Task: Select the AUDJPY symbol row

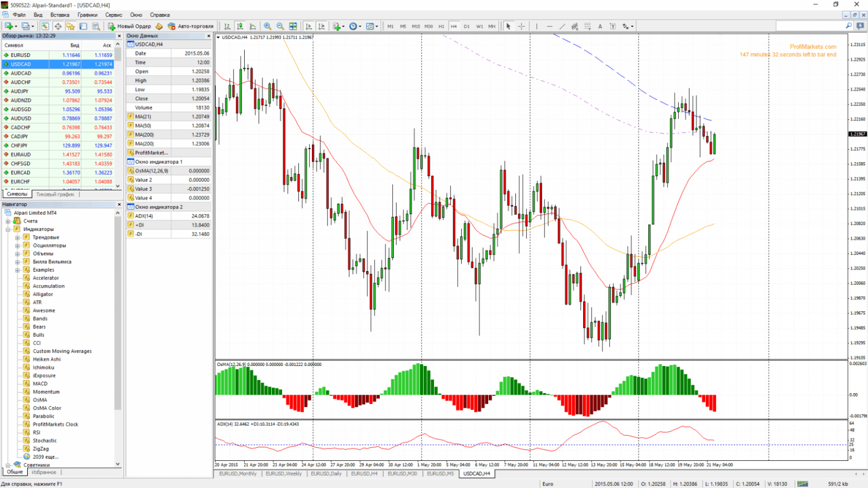Action: [58, 91]
